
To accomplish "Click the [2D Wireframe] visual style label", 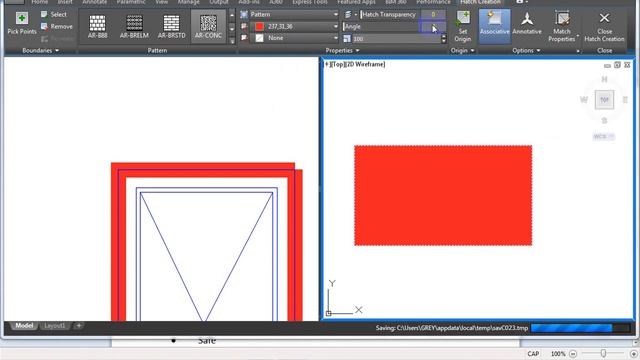I will 364,64.
